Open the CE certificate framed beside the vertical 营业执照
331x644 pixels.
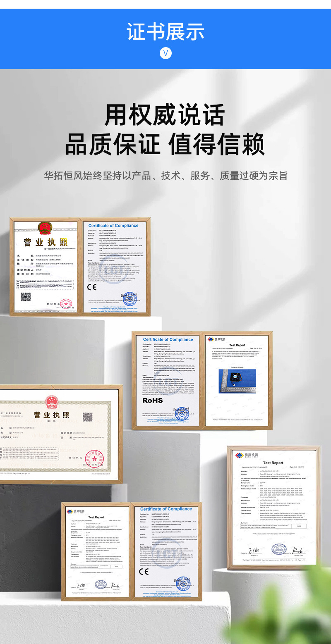click(115, 267)
